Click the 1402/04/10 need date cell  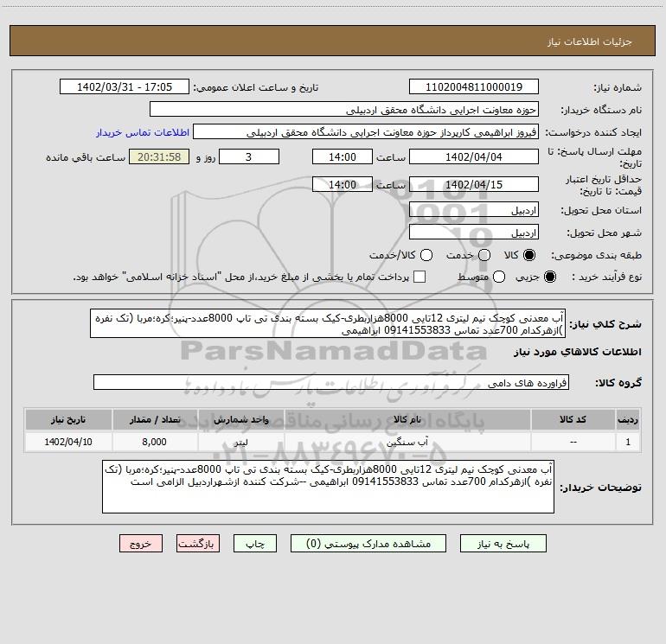click(68, 442)
